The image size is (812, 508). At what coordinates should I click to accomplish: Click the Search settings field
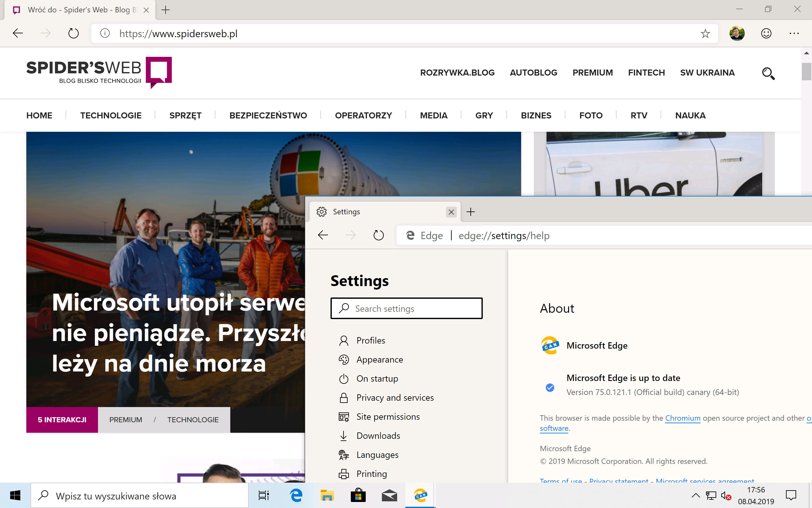point(406,308)
